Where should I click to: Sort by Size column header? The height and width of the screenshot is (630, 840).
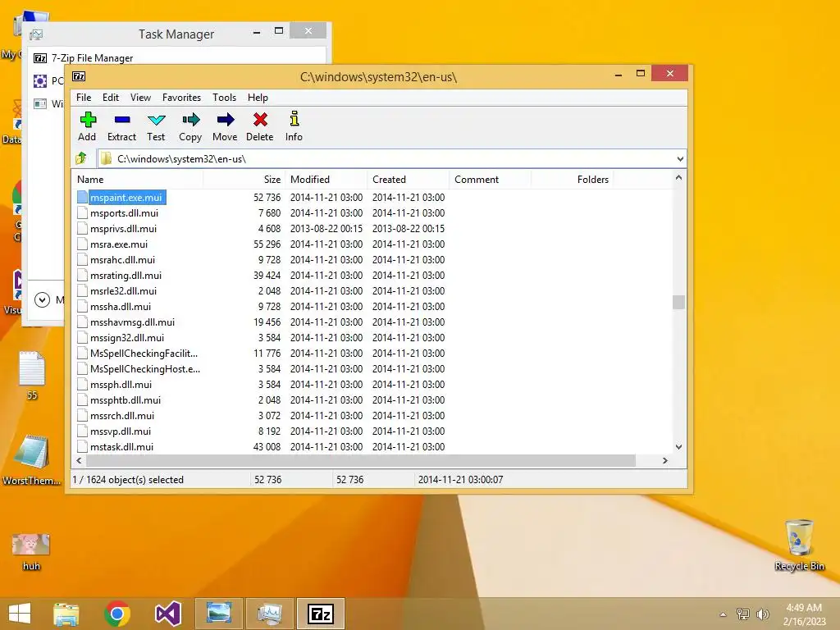244,180
